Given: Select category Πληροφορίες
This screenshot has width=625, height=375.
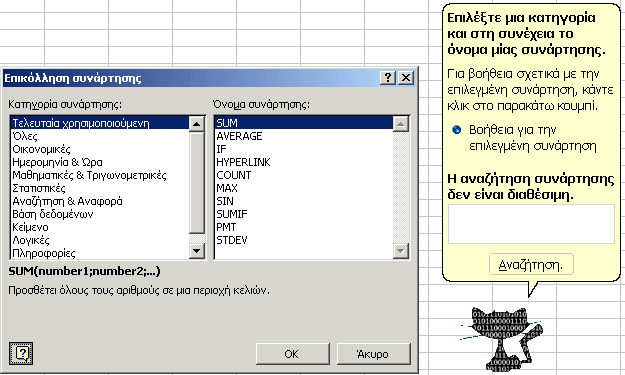Looking at the screenshot, I should coord(99,253).
